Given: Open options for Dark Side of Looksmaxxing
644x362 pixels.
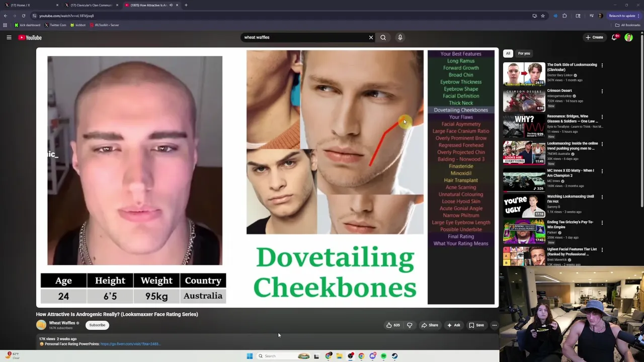Looking at the screenshot, I should [602, 65].
